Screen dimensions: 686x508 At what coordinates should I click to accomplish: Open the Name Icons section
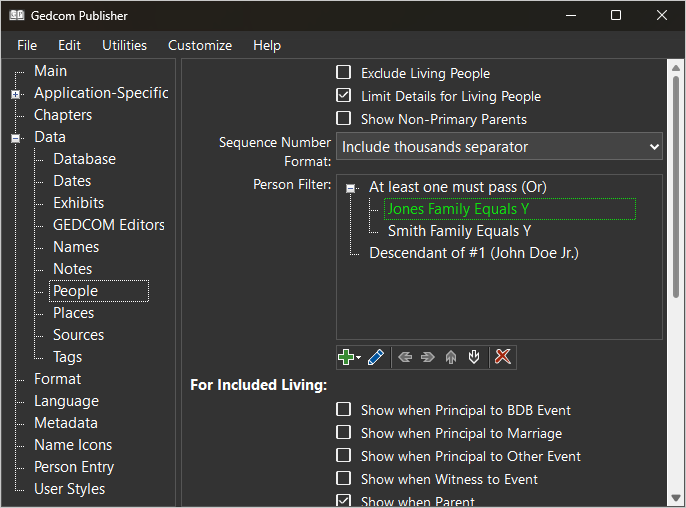click(73, 445)
